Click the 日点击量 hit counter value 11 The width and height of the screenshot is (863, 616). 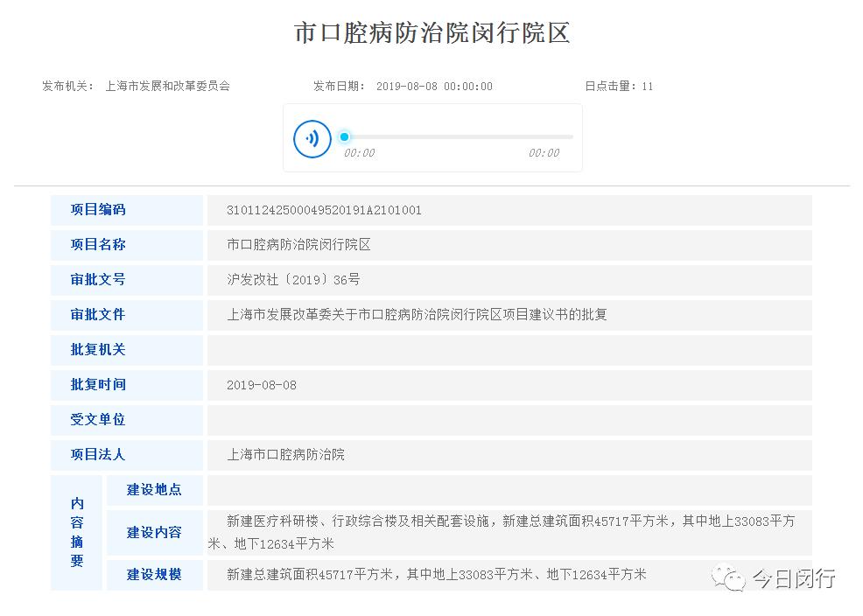pos(649,86)
